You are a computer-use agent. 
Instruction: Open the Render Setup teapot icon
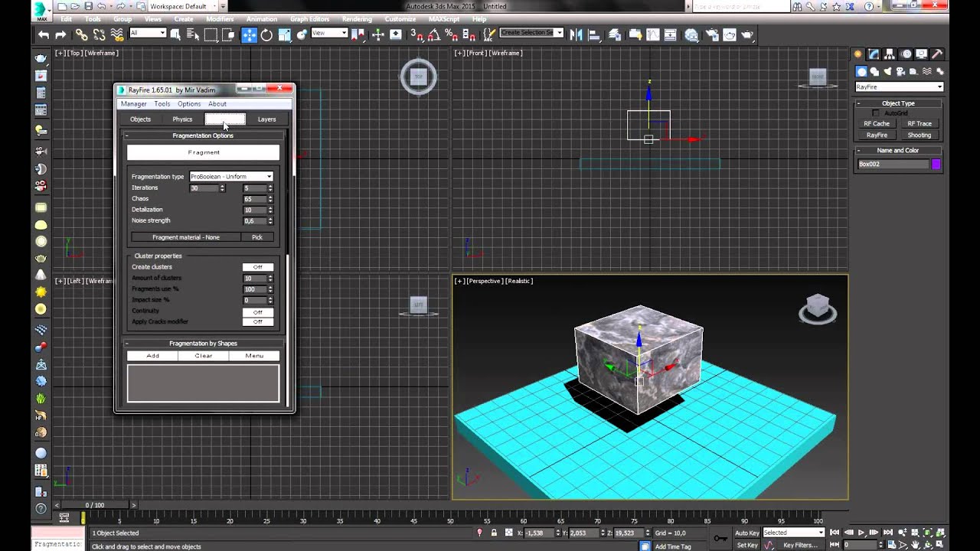point(711,34)
